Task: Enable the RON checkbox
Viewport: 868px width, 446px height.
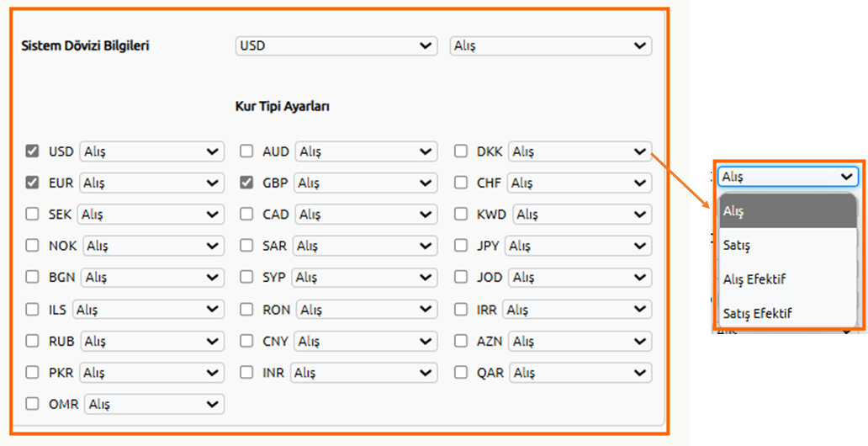Action: click(246, 309)
